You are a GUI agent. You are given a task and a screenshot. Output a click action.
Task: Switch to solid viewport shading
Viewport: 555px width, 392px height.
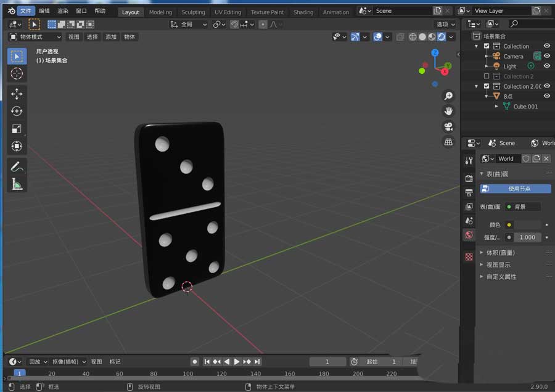click(422, 37)
